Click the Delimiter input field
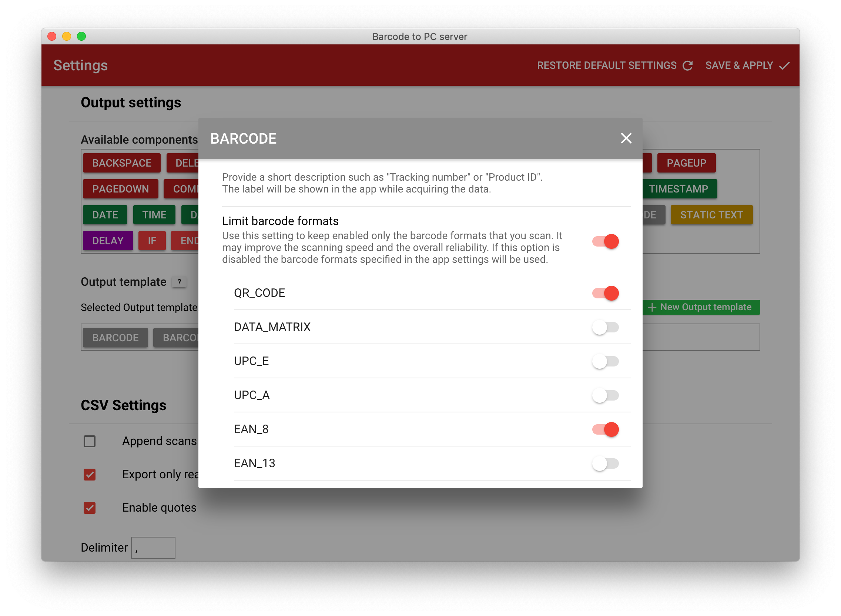Image resolution: width=841 pixels, height=616 pixels. (x=153, y=547)
